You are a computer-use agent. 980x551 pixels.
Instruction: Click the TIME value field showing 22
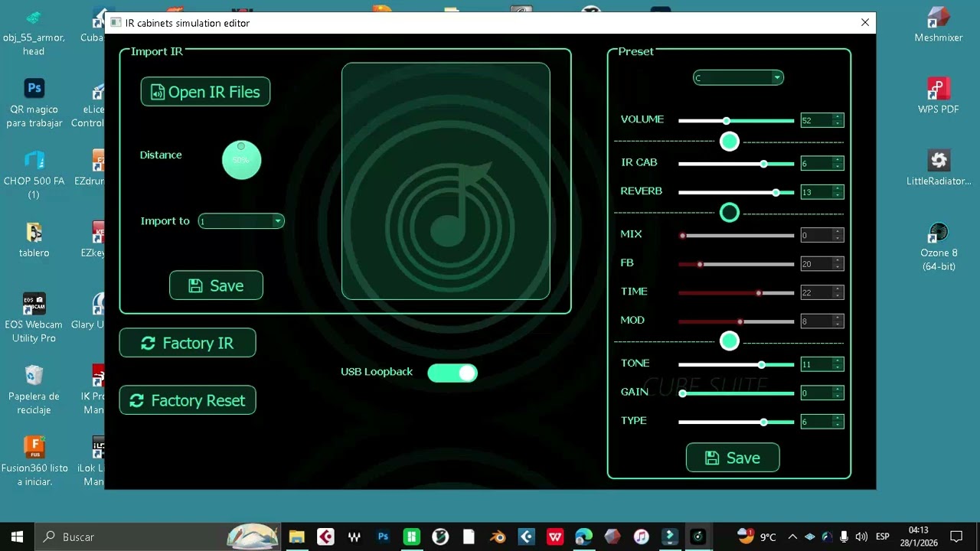tap(822, 292)
